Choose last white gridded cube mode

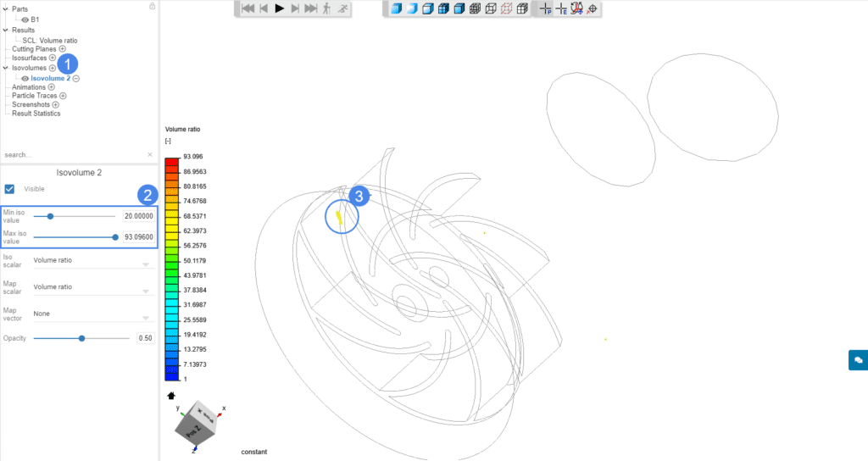[x=522, y=8]
